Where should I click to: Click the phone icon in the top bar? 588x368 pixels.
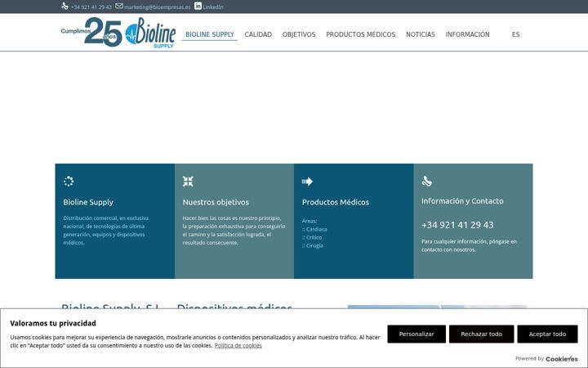[x=65, y=6]
